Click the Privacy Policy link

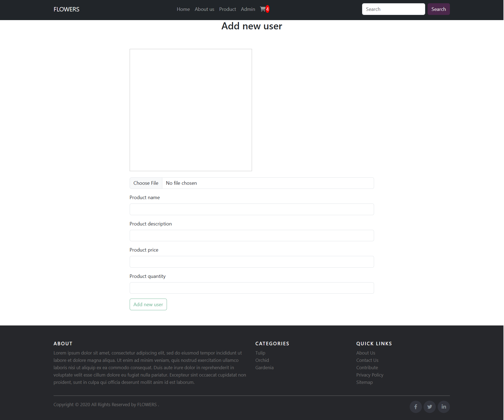[x=369, y=375]
